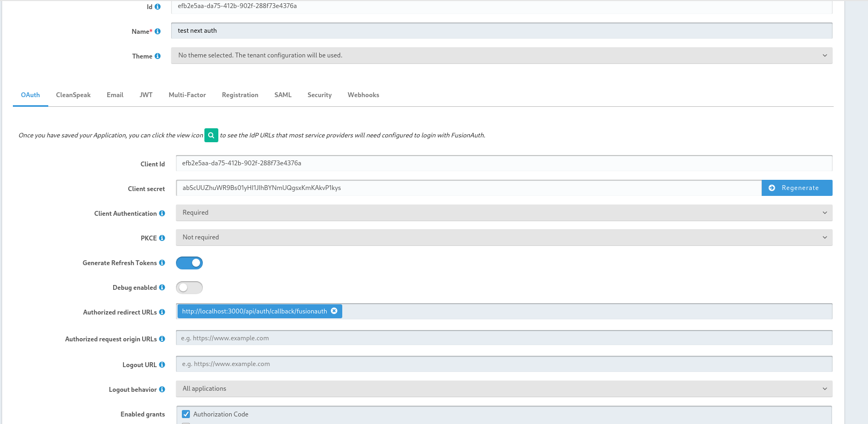Uncheck the Authorization Code grant checkbox
This screenshot has width=868, height=424.
(x=186, y=414)
